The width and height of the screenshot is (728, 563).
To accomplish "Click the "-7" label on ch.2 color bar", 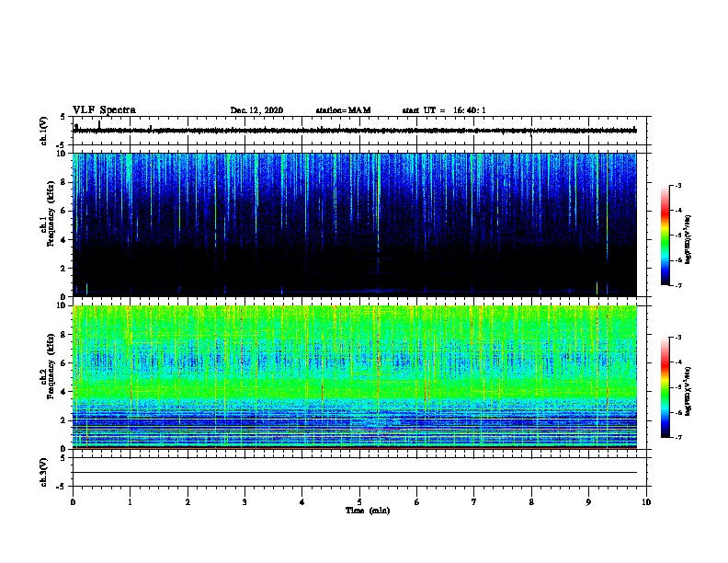I will tap(678, 438).
